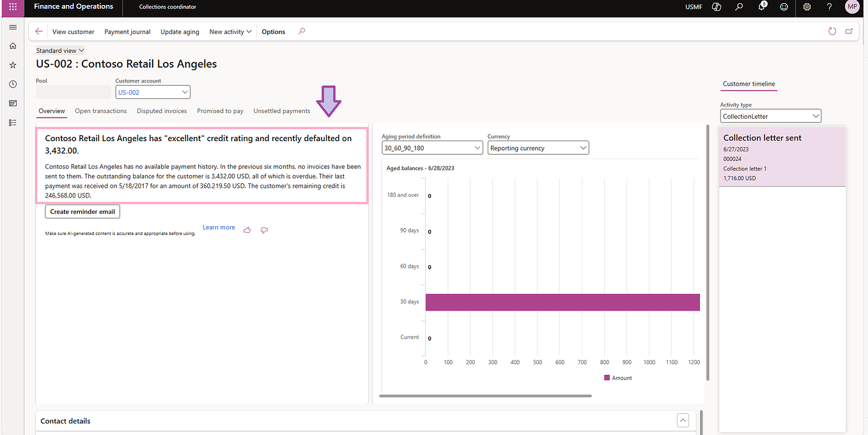Viewport: 868px width, 435px height.
Task: Open the New activity menu
Action: click(x=230, y=31)
